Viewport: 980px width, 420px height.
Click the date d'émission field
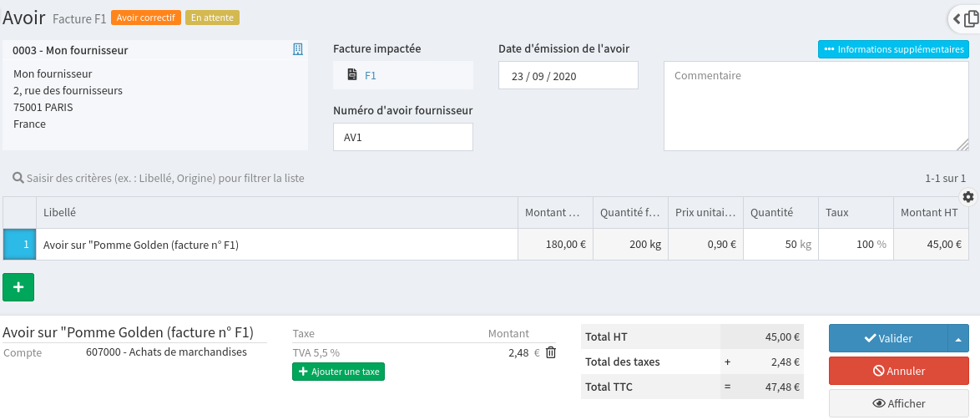(568, 76)
